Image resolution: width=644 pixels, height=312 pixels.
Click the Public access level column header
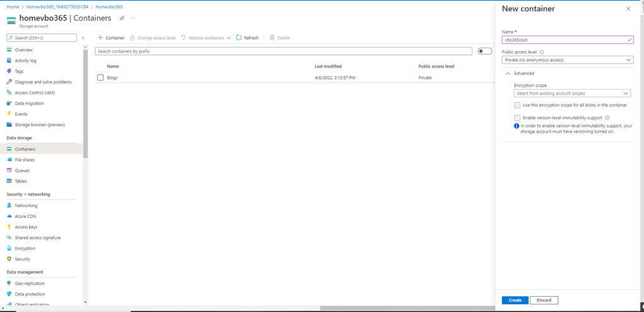click(x=436, y=66)
